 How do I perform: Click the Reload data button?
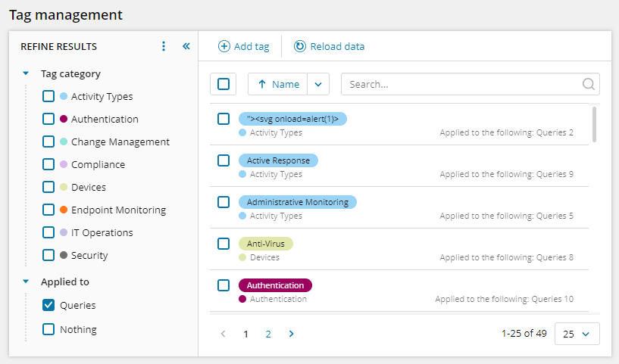coord(329,46)
